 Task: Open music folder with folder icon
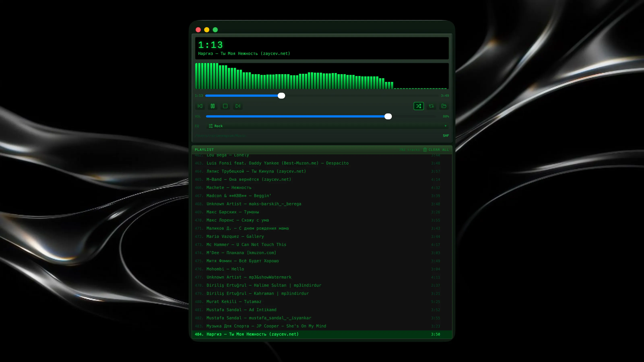click(x=444, y=106)
